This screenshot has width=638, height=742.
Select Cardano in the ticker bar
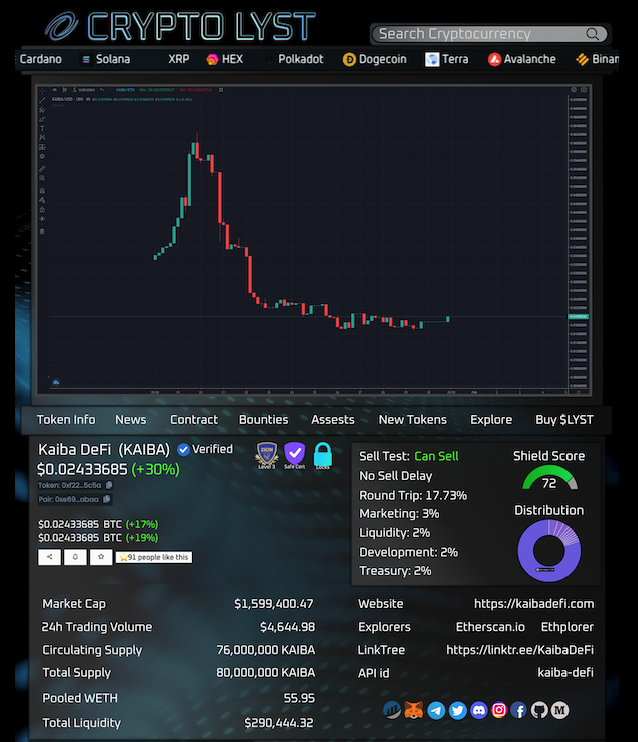[40, 59]
